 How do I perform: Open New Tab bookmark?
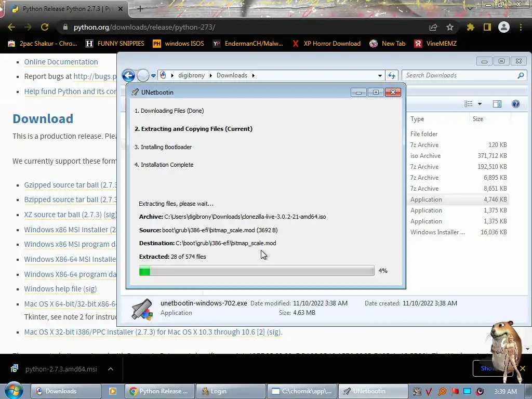(x=388, y=44)
